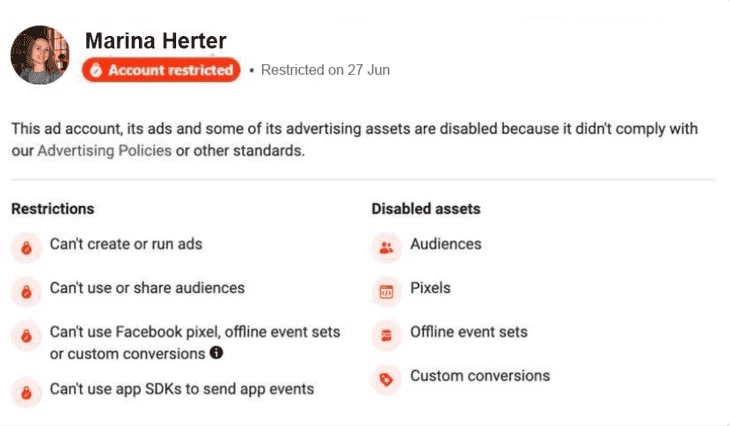The image size is (730, 426).
Task: Click the Restrictions section heading
Action: [x=53, y=209]
